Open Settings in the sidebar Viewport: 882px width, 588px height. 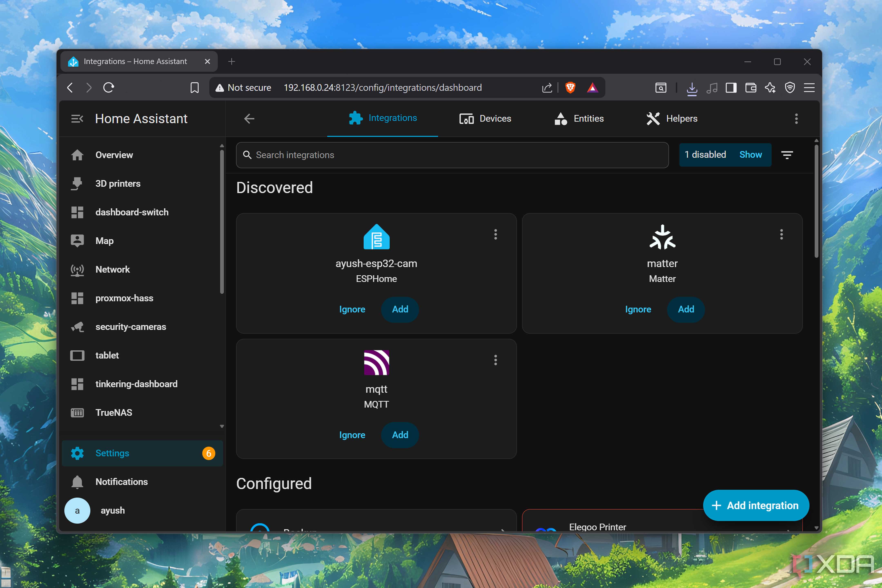pos(143,453)
